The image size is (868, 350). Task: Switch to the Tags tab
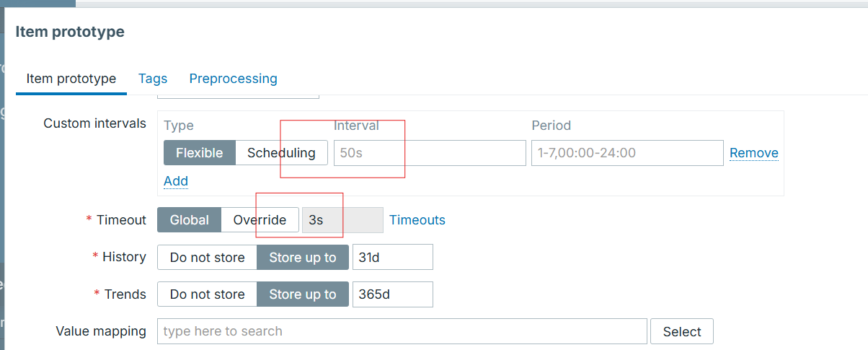(153, 79)
